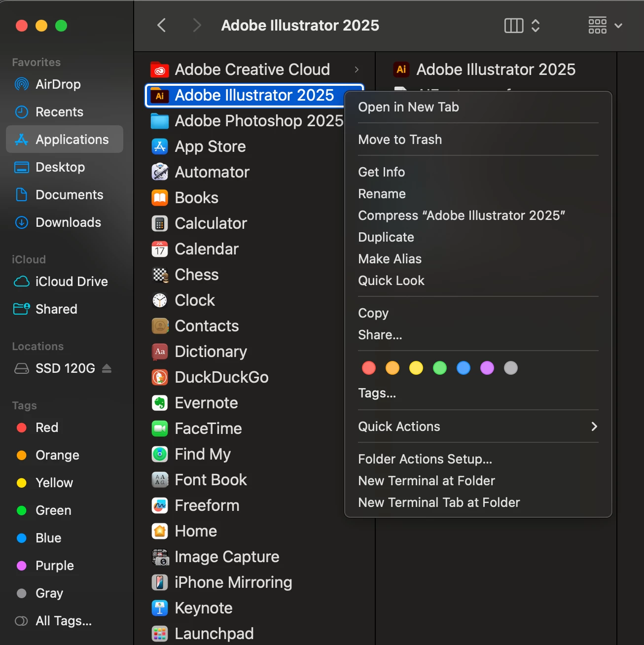
Task: Select the Home app icon
Action: [159, 531]
